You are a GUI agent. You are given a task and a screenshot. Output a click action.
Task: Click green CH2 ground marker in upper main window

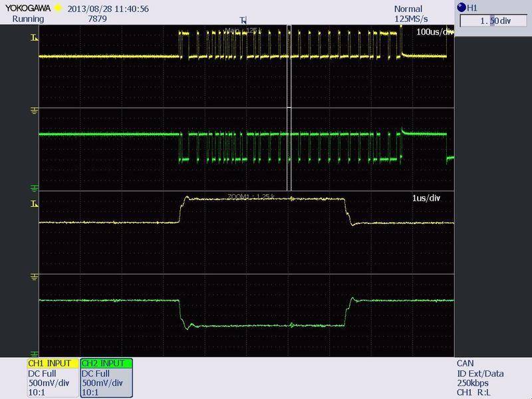click(x=34, y=188)
